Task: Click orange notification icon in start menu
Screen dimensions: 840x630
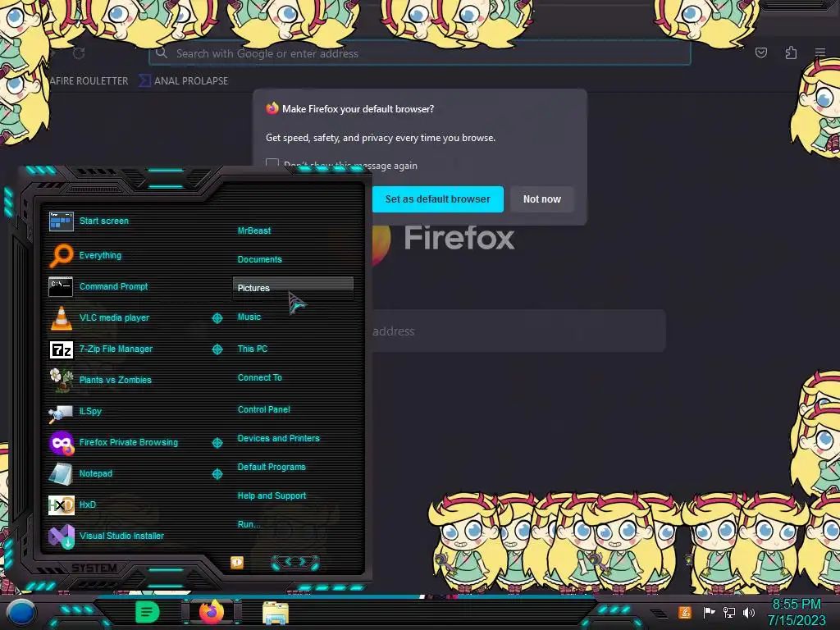Action: point(237,563)
